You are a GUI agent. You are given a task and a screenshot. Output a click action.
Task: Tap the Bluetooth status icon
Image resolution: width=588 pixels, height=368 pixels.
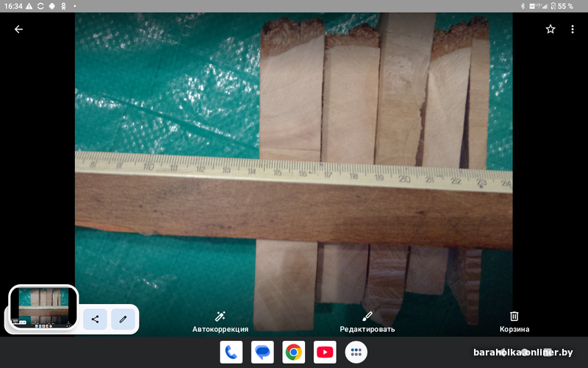tap(523, 6)
